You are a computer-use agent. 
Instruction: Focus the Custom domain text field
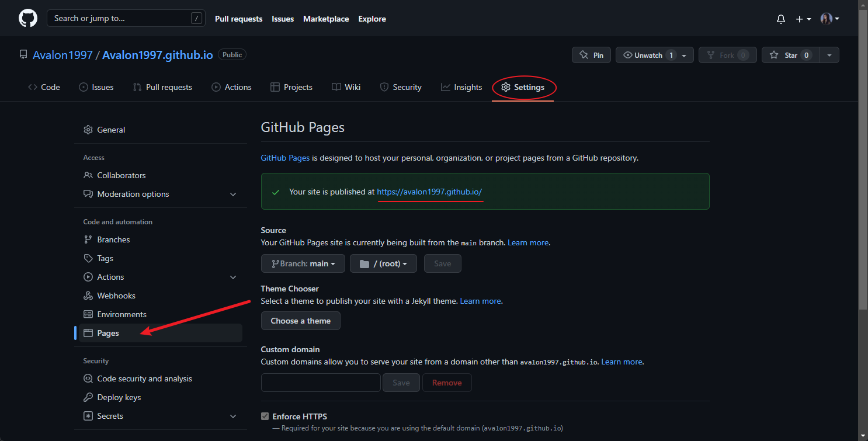(321, 383)
